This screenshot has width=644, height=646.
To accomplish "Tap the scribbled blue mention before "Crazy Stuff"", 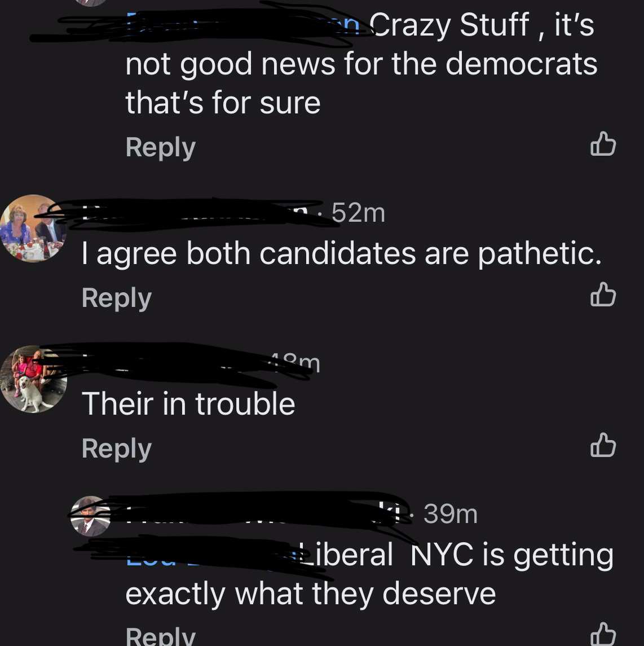I will click(243, 25).
